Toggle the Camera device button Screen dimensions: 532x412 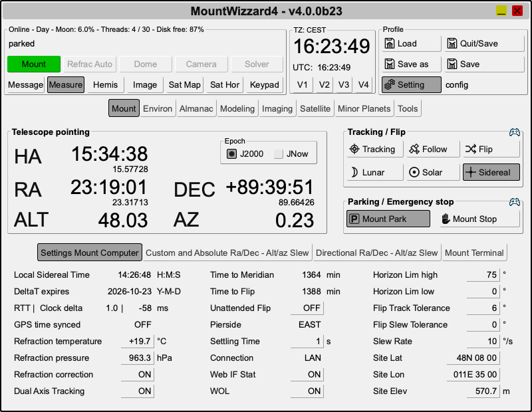[201, 64]
